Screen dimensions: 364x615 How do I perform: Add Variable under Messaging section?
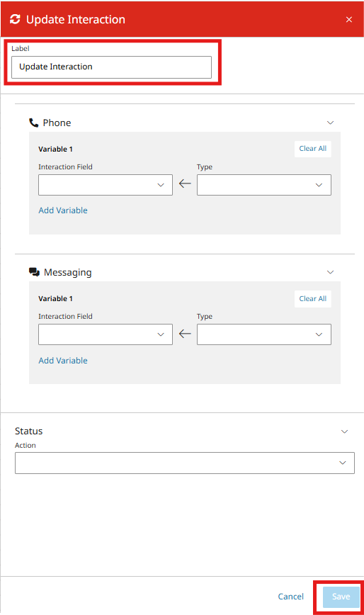pyautogui.click(x=63, y=361)
